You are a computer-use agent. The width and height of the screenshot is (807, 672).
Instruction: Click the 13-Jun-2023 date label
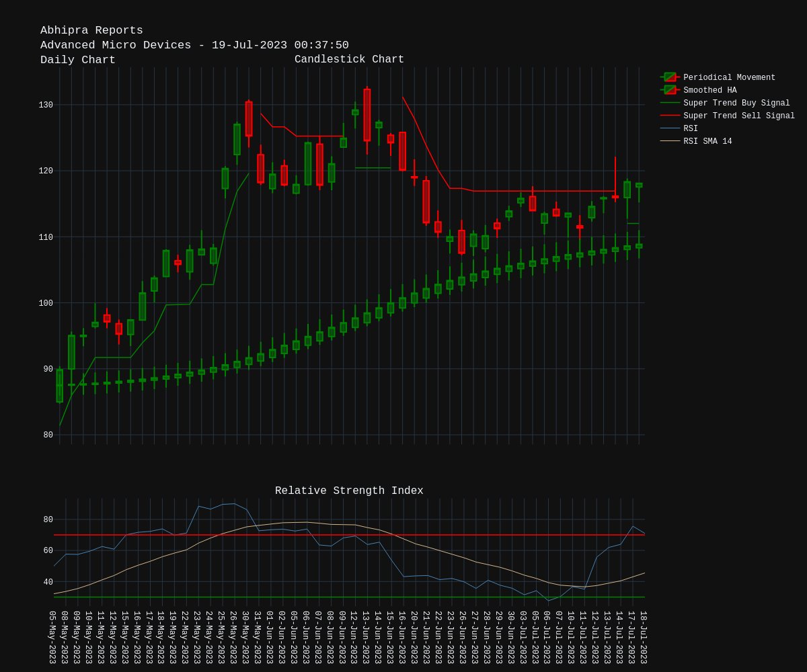(x=367, y=637)
